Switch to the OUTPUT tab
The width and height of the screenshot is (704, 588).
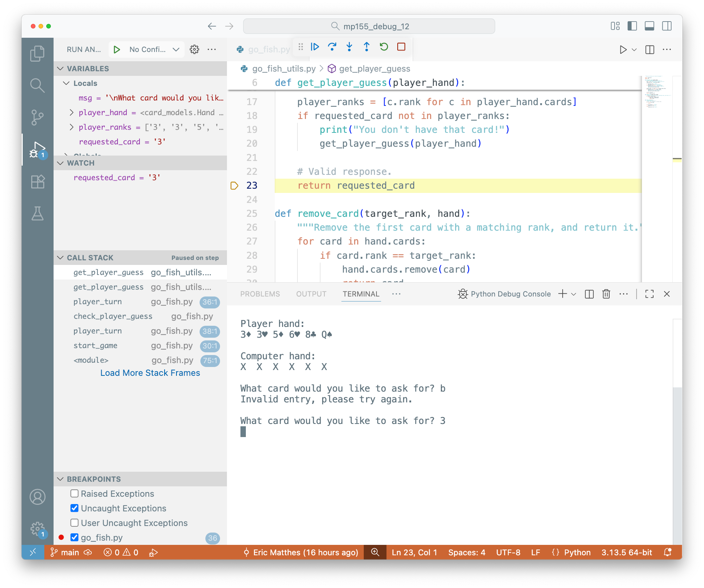point(311,294)
